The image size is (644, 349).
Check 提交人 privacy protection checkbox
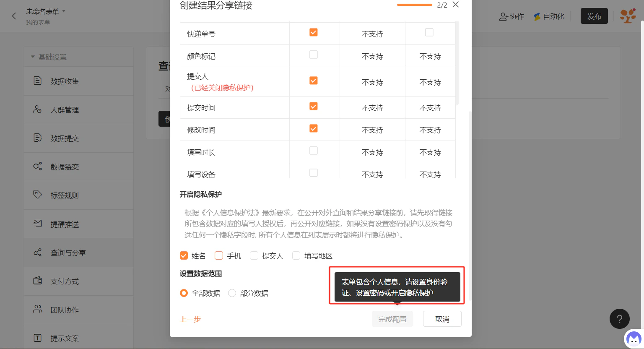pos(254,255)
